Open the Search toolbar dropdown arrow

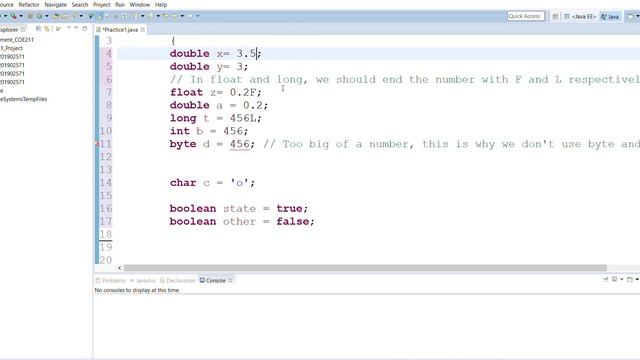point(81,16)
